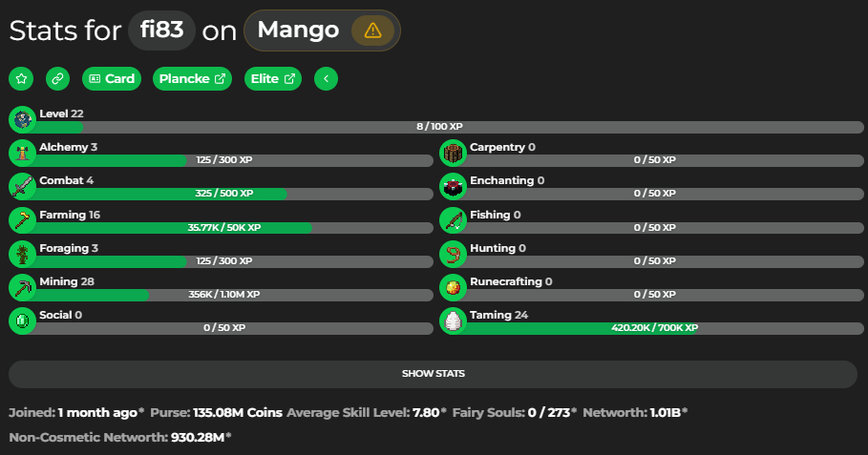Viewport: 868px width, 455px height.
Task: Click the Foraging sapling icon
Action: [23, 255]
